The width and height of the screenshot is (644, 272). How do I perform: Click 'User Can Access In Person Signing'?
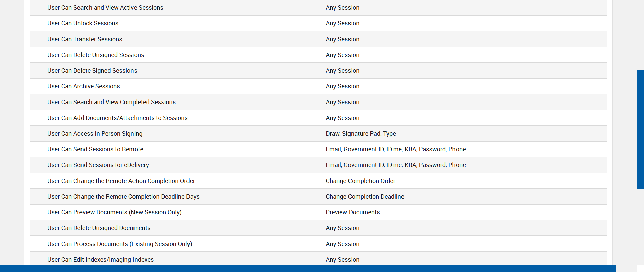[95, 134]
